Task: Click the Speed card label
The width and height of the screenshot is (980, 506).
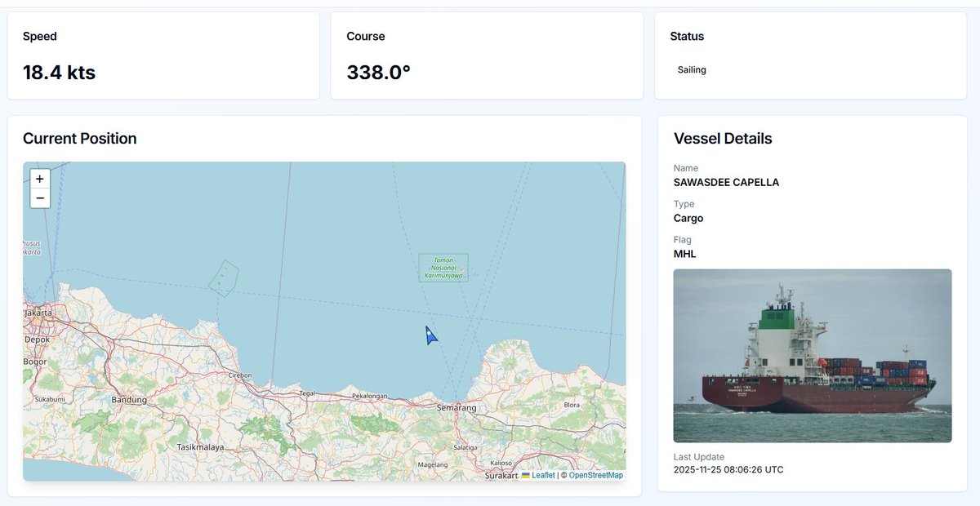Action: click(40, 36)
